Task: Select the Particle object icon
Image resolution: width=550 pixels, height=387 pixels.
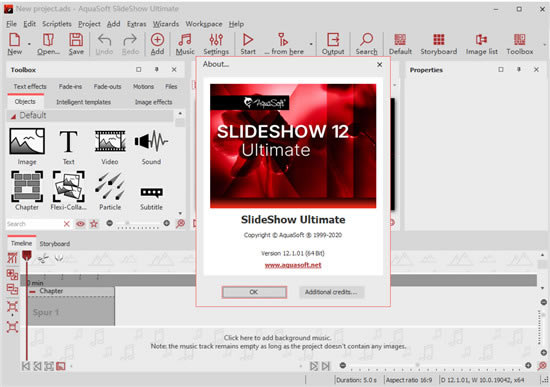Action: (x=110, y=191)
